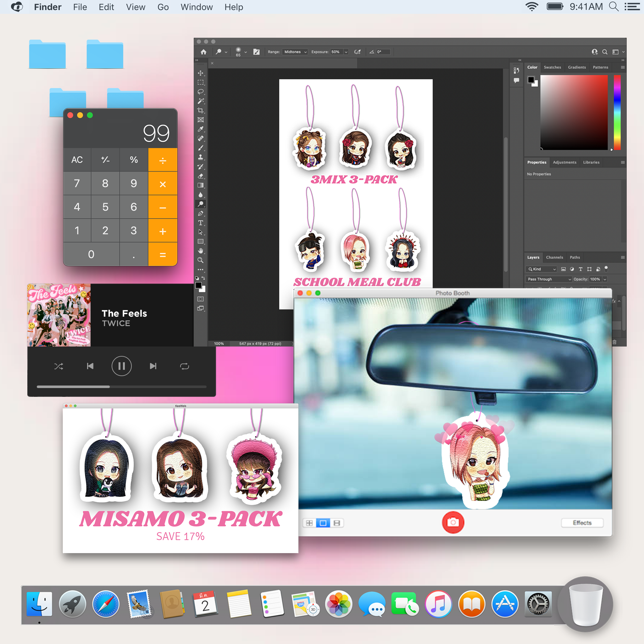Screen dimensions: 644x644
Task: Switch to the Swatches tab
Action: (x=552, y=67)
